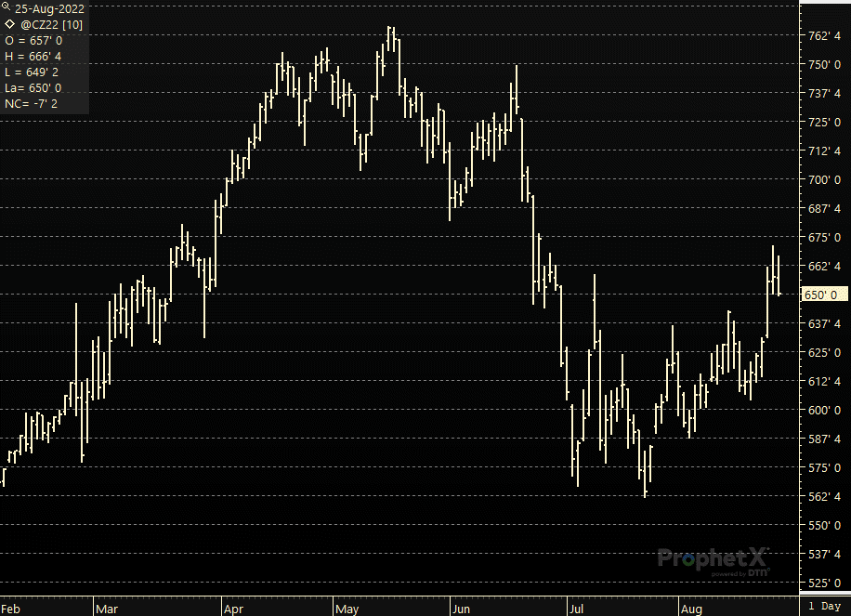This screenshot has width=851, height=616.
Task: Select the May label on time axis
Action: tap(347, 609)
